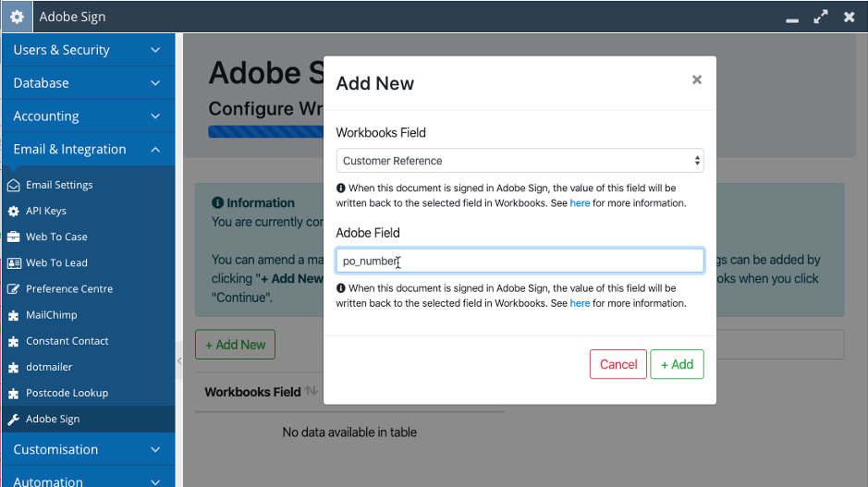
Task: Maximize the Adobe Sign window
Action: coord(820,17)
